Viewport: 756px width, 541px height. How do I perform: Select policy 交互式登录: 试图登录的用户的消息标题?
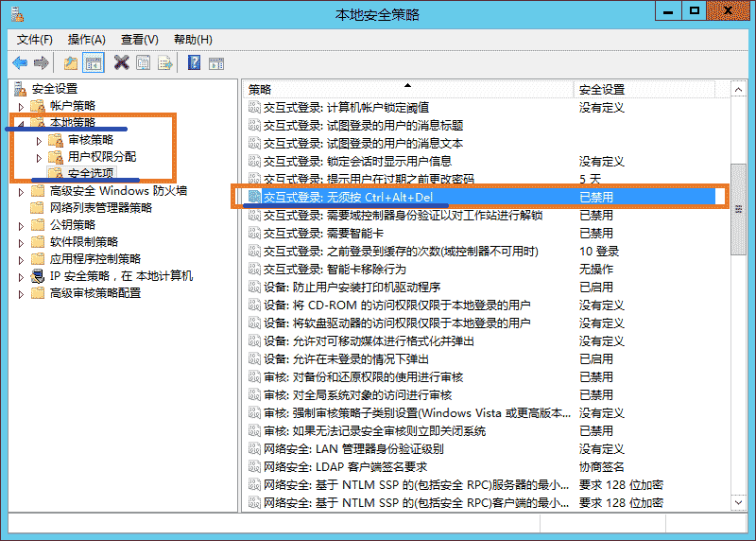pos(363,126)
